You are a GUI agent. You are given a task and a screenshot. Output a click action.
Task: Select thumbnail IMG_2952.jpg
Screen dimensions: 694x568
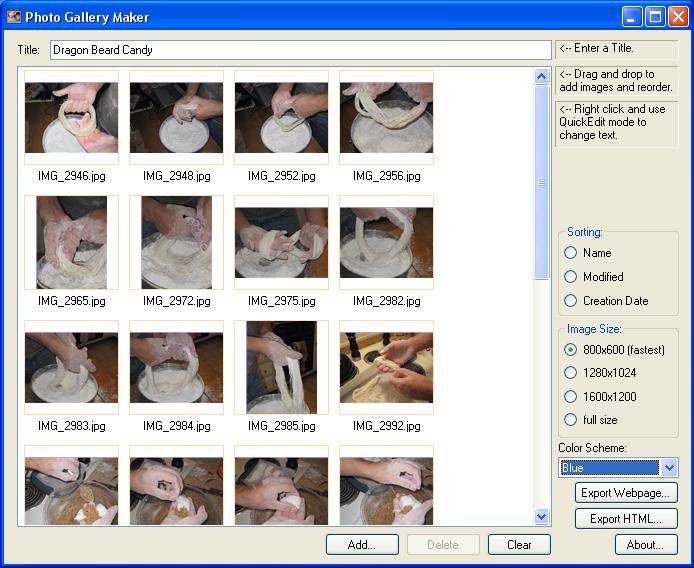(x=281, y=117)
